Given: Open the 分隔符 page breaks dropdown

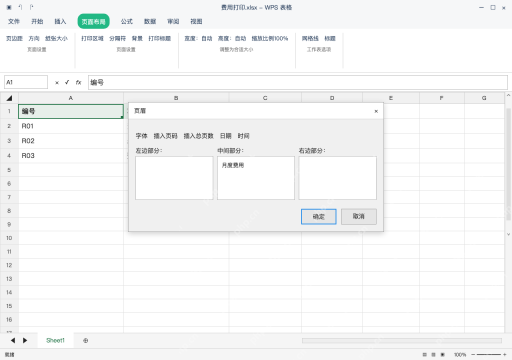Looking at the screenshot, I should (118, 39).
